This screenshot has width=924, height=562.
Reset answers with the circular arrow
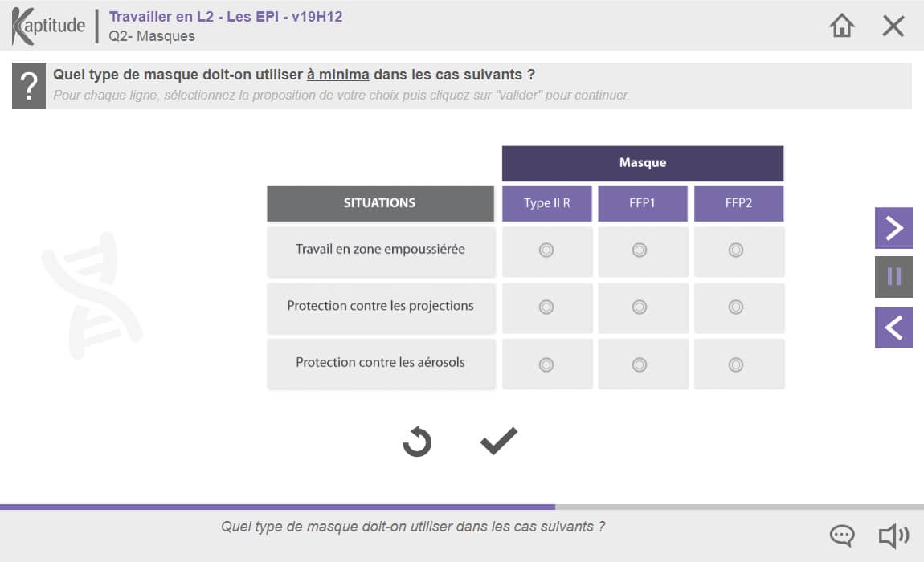click(417, 442)
